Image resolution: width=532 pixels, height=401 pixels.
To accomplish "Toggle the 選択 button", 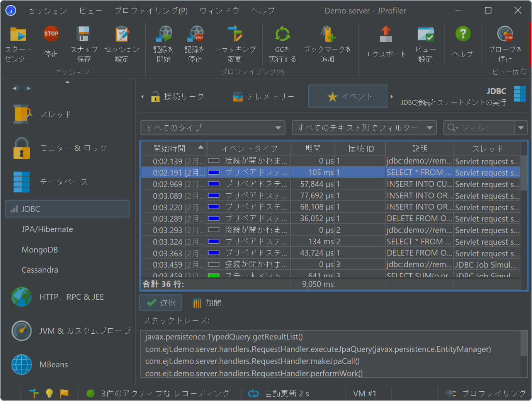I will tap(160, 303).
